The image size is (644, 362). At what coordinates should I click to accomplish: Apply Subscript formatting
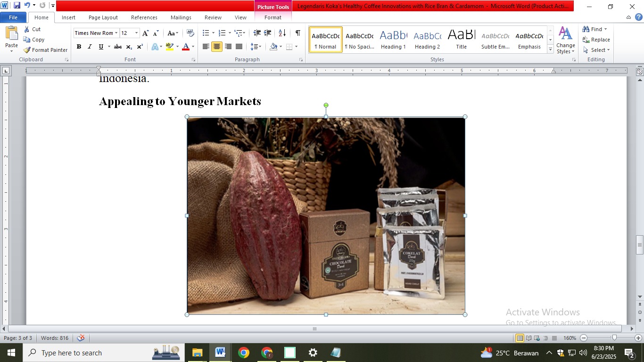[129, 47]
